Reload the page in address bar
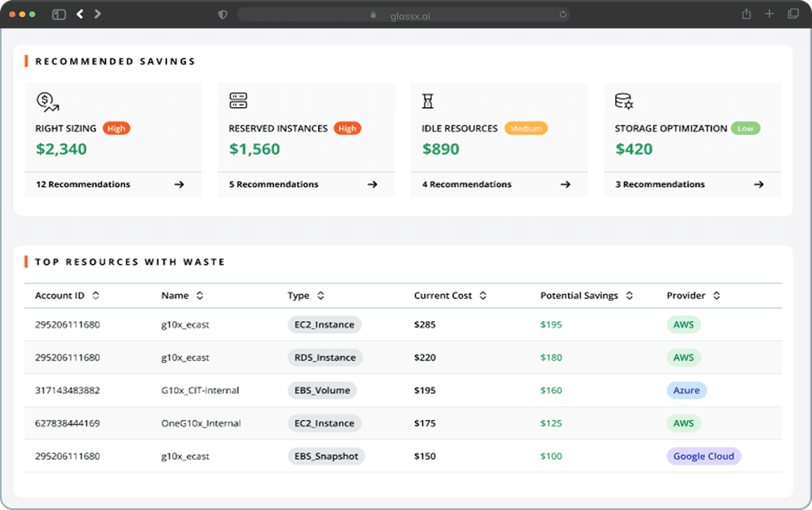 (x=563, y=14)
